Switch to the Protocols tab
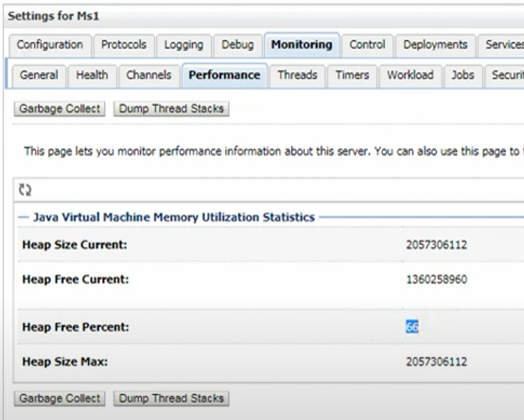Screen dimensions: 524x420 point(124,45)
